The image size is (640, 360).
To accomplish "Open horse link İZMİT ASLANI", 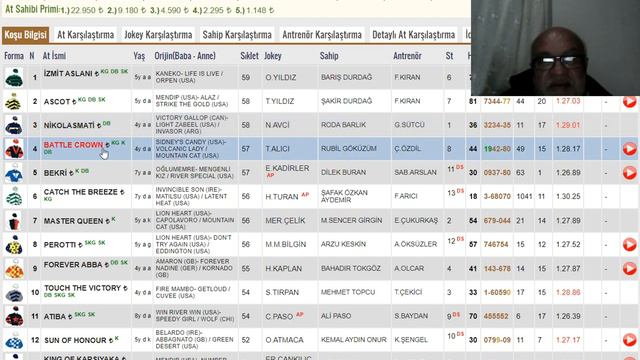I will tap(68, 73).
